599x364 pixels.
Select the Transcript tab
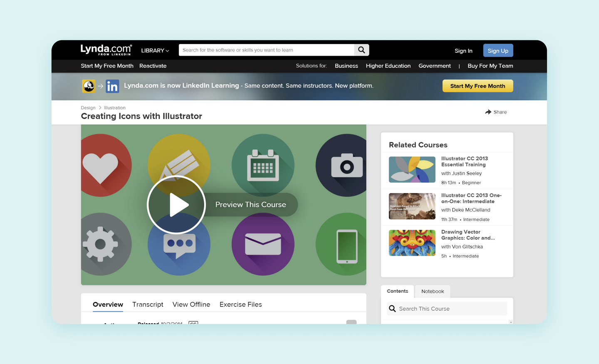click(x=148, y=305)
